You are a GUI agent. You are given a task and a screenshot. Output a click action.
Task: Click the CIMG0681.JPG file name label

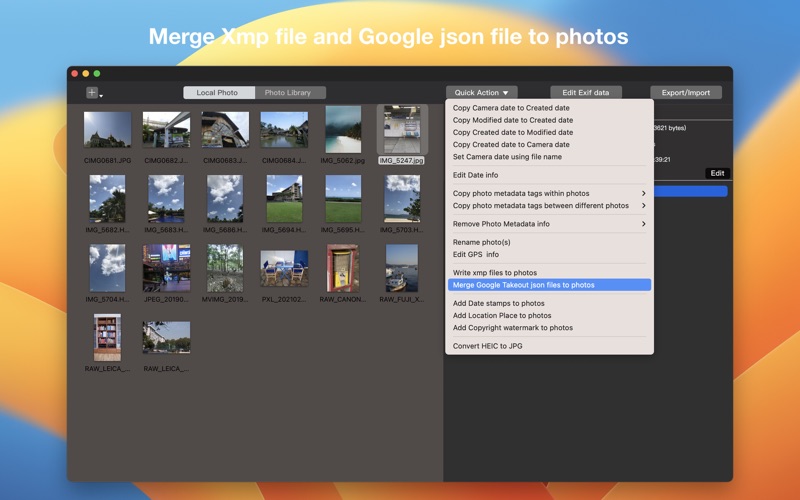[x=108, y=160]
